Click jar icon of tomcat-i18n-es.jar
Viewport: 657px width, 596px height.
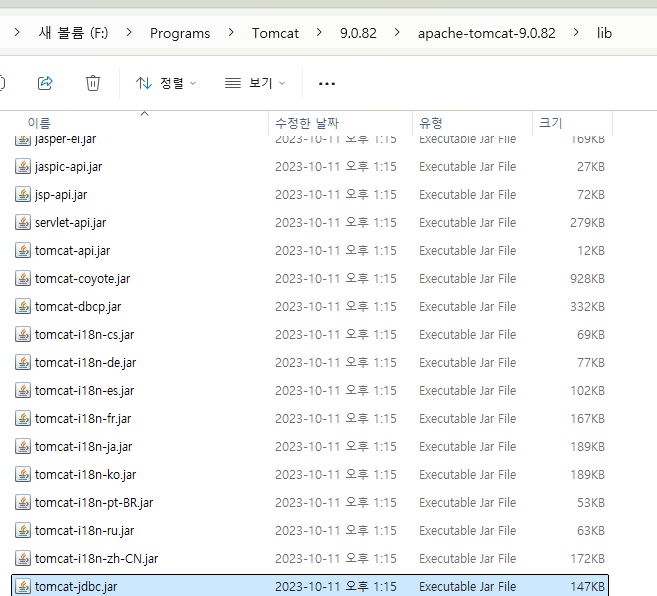pos(23,391)
